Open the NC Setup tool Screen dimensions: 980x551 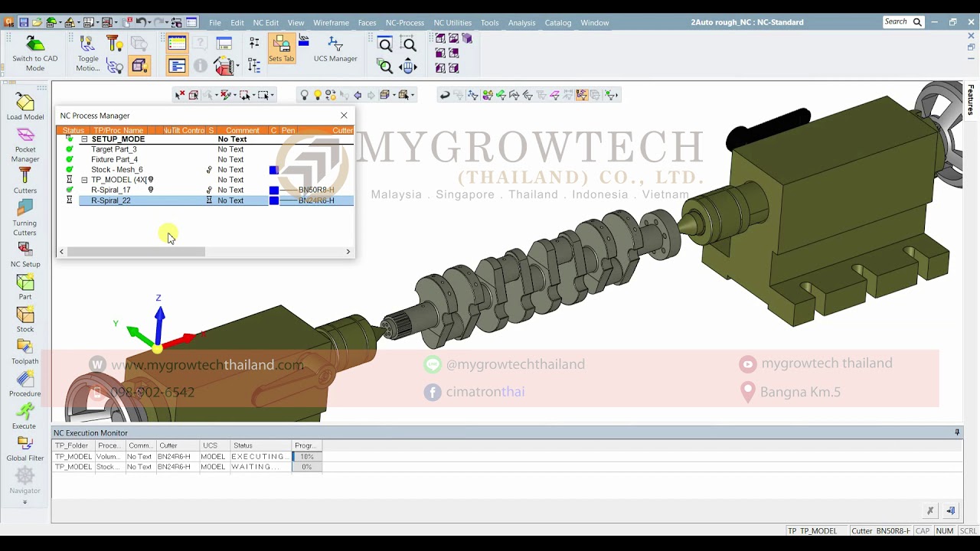pos(25,254)
